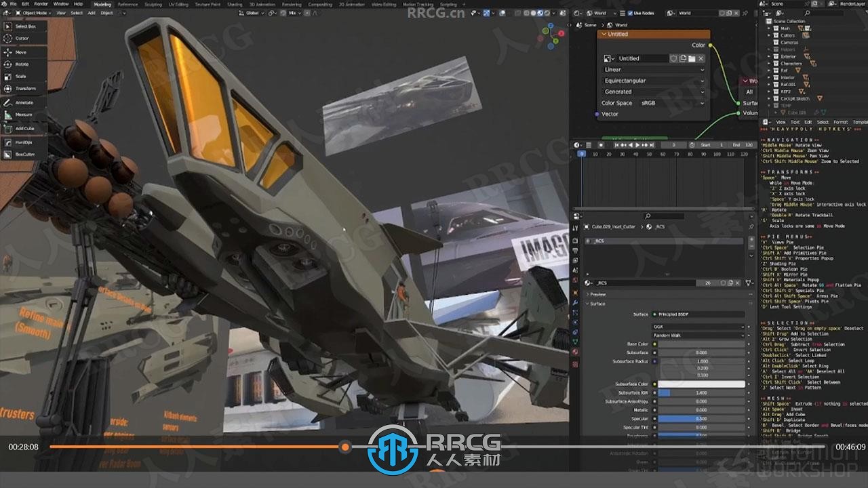Pick the Rotate tool
The image size is (868, 488).
(x=24, y=64)
